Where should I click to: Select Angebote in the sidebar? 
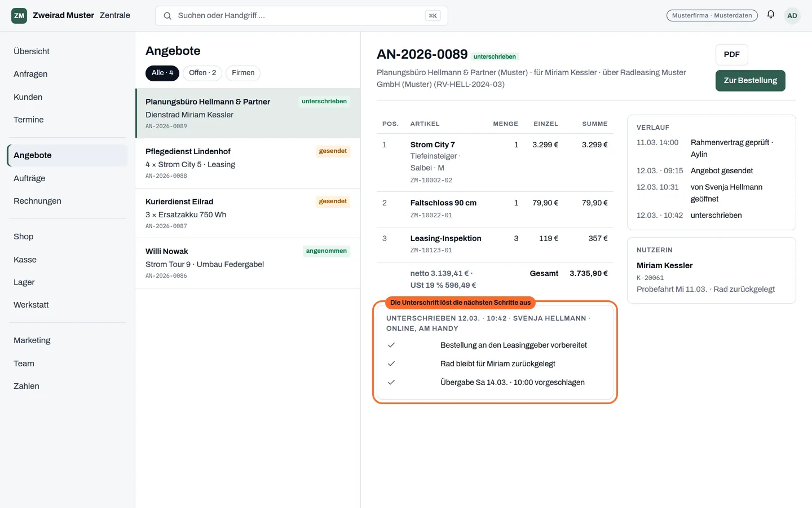tap(68, 155)
